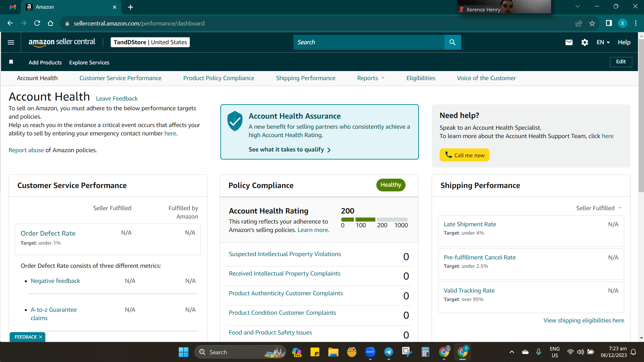Click the Report abuse link

pos(26,150)
